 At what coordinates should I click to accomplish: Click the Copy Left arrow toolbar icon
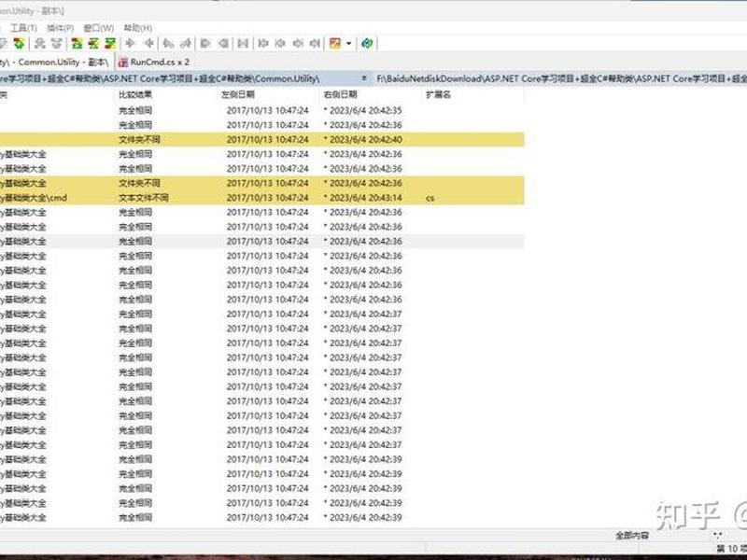tap(148, 43)
